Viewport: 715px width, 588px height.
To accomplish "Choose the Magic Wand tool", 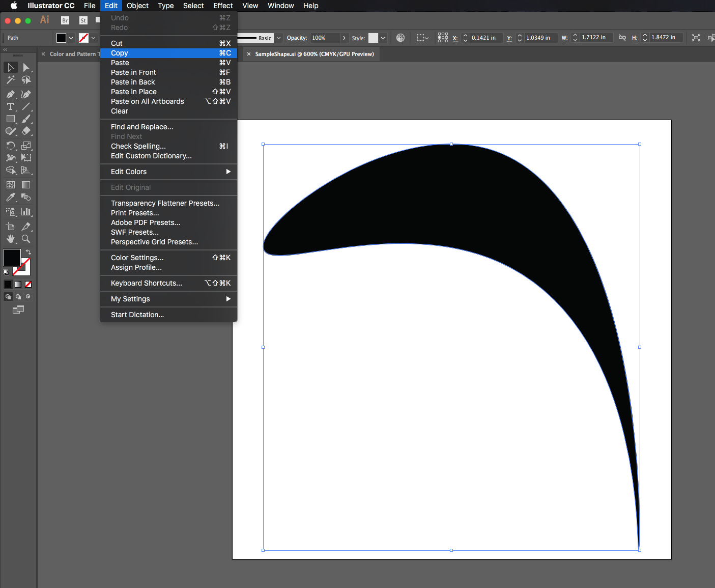I will (x=10, y=80).
